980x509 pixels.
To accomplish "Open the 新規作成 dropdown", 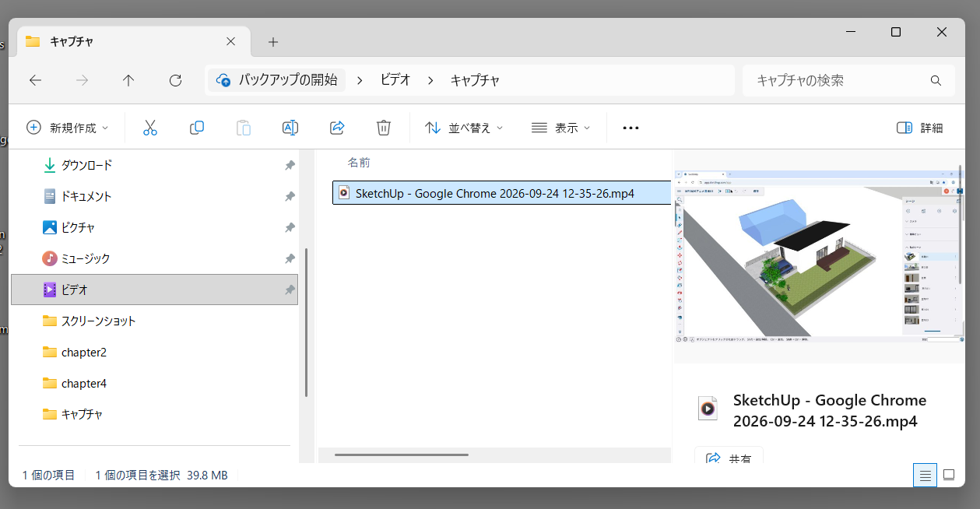I will (67, 128).
